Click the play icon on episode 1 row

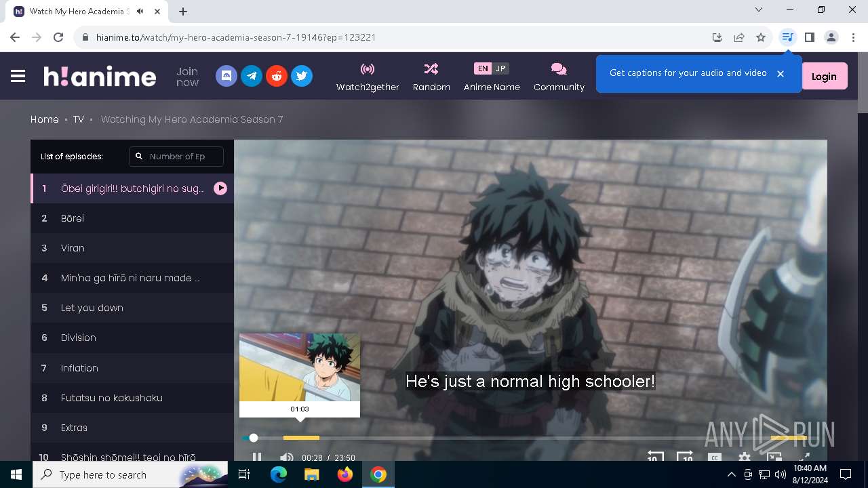pos(220,188)
